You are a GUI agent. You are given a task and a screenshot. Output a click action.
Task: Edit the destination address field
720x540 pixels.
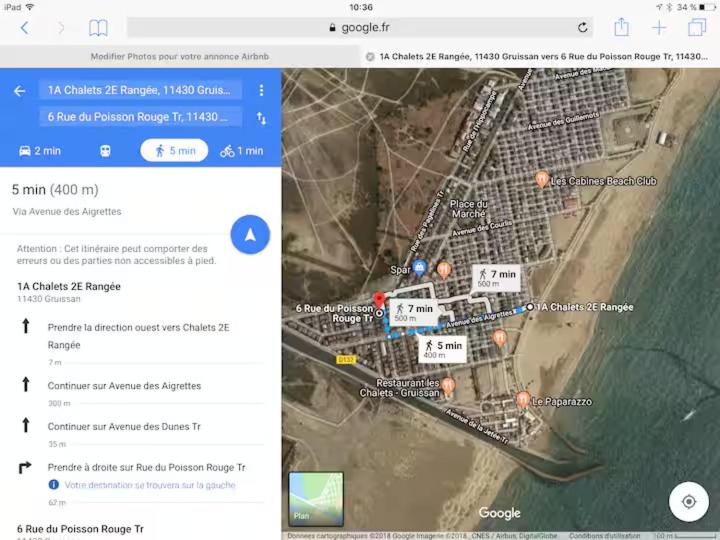[140, 117]
